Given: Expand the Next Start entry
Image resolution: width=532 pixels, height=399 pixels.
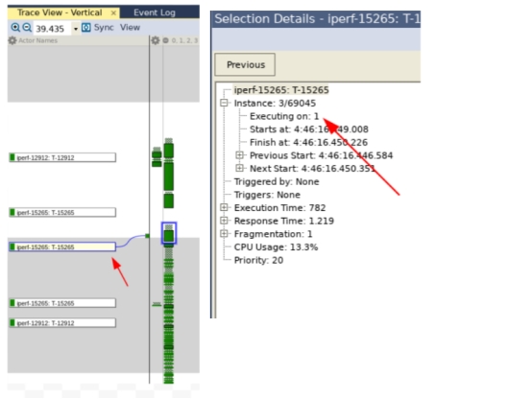Looking at the screenshot, I should [239, 168].
